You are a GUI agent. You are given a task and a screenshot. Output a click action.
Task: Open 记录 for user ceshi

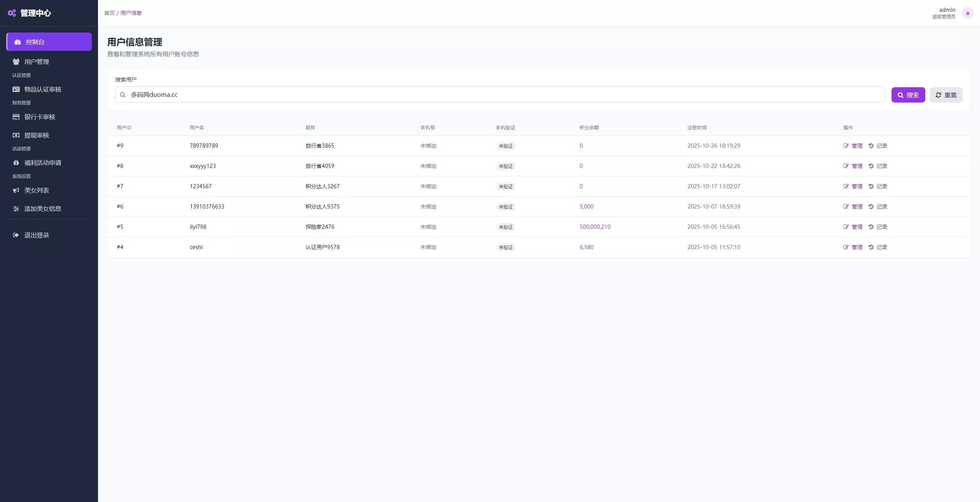pos(882,247)
